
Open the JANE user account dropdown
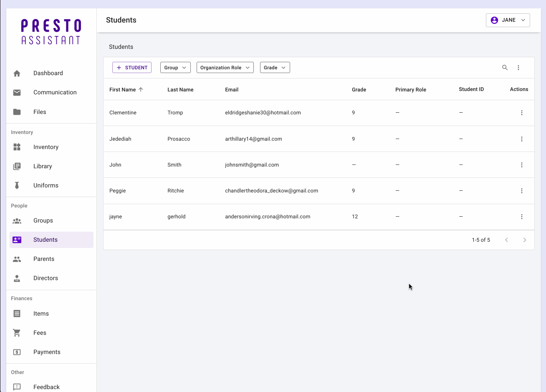(x=508, y=20)
